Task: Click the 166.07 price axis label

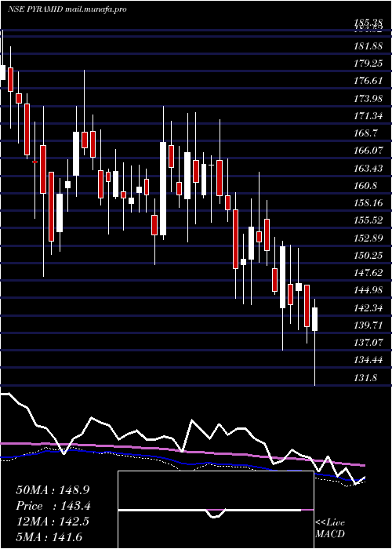Action: coord(368,151)
